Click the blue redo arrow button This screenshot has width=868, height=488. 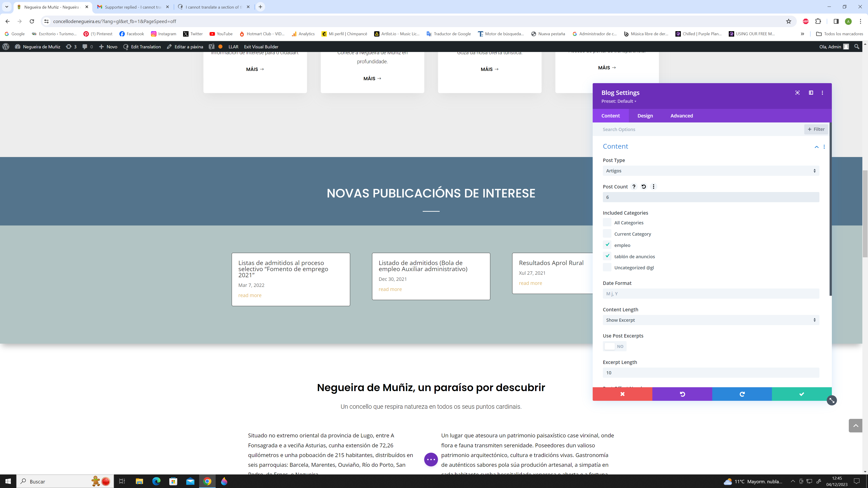(x=742, y=394)
